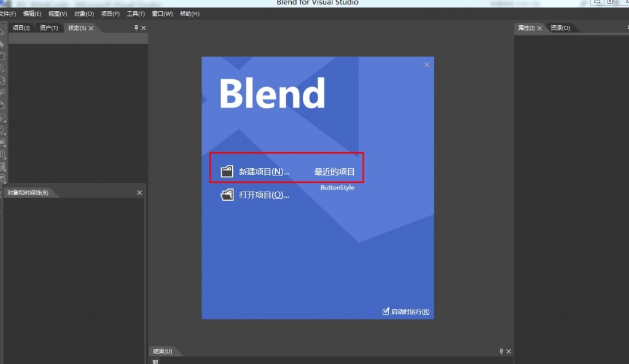The image size is (629, 364).
Task: Close the 属性(I) tab
Action: 539,28
